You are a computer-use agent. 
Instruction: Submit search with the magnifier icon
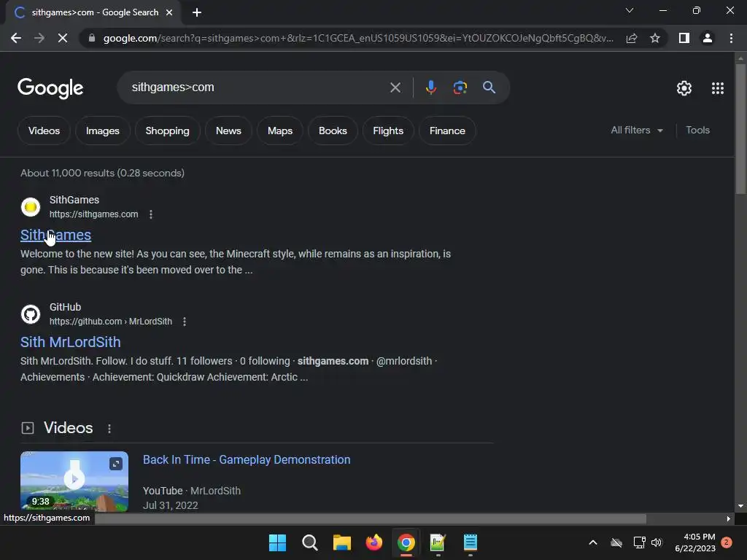(489, 87)
